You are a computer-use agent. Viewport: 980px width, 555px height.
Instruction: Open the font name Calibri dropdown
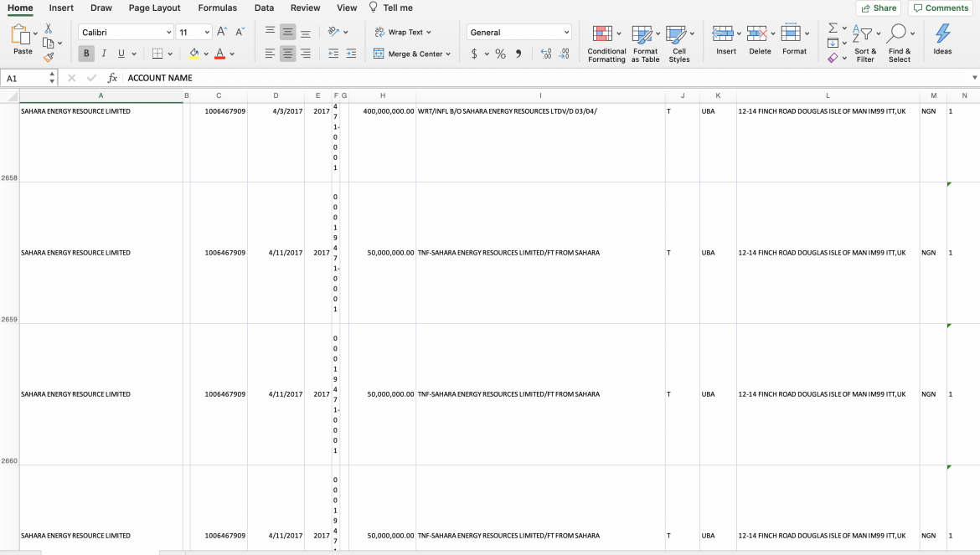(168, 32)
